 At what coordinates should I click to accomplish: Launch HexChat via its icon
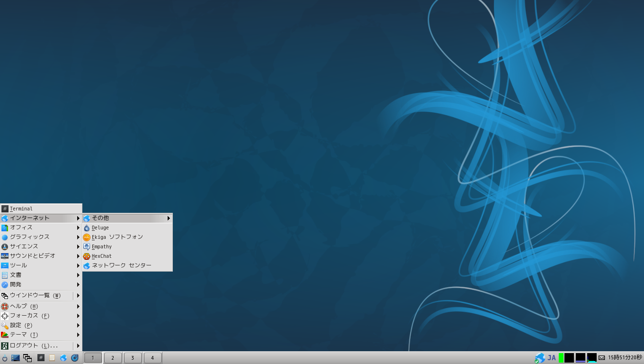tap(87, 256)
